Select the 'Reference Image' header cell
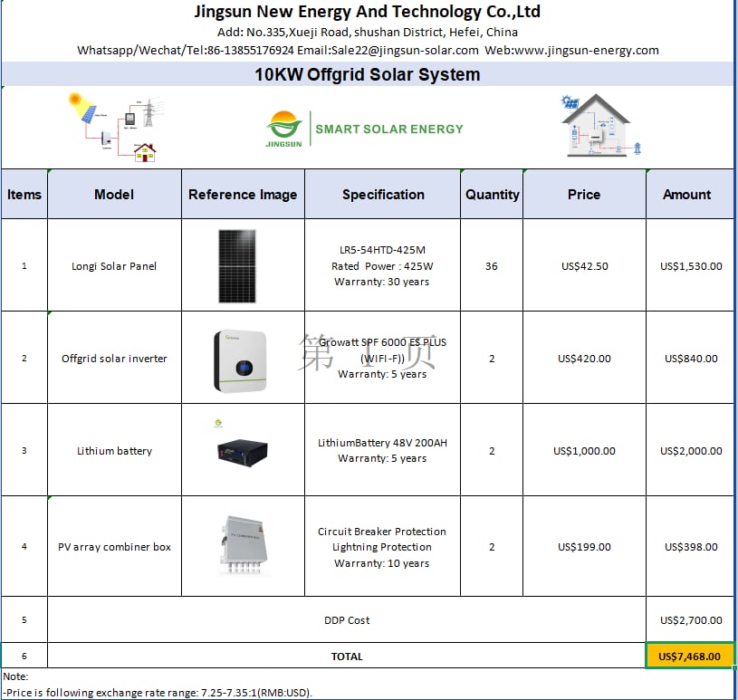This screenshot has width=738, height=700. (243, 195)
